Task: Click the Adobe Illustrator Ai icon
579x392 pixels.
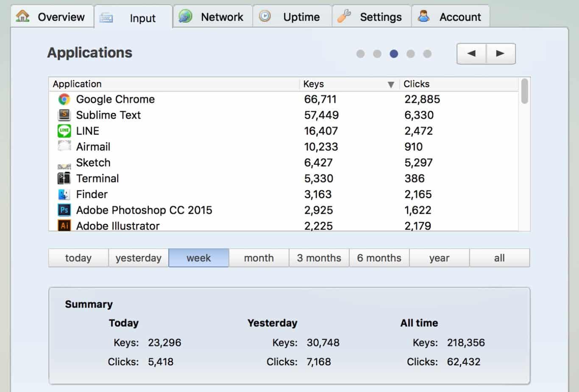Action: pos(64,225)
